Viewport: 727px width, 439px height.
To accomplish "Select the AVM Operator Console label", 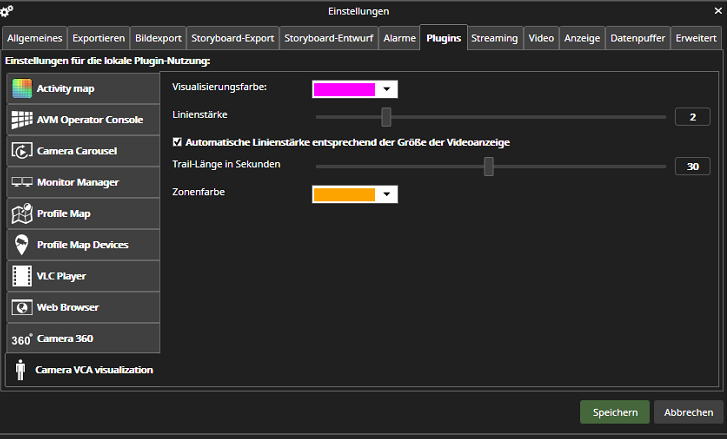I will coord(90,120).
